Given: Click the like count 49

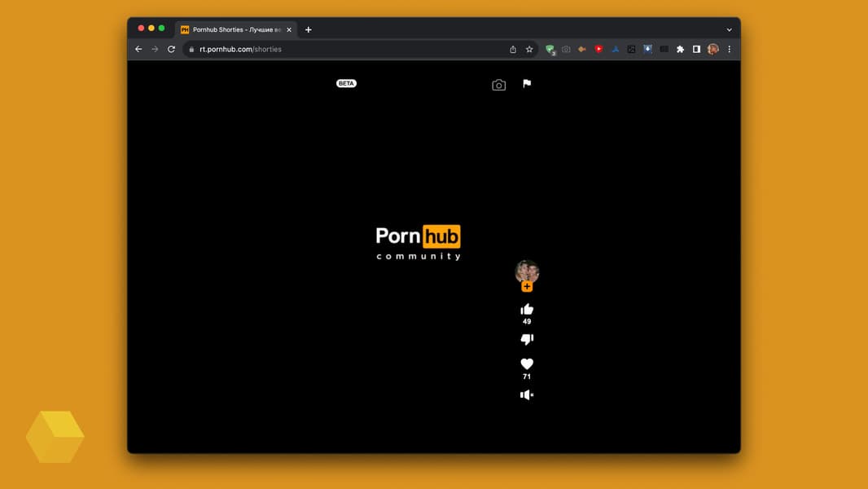Looking at the screenshot, I should click(527, 321).
